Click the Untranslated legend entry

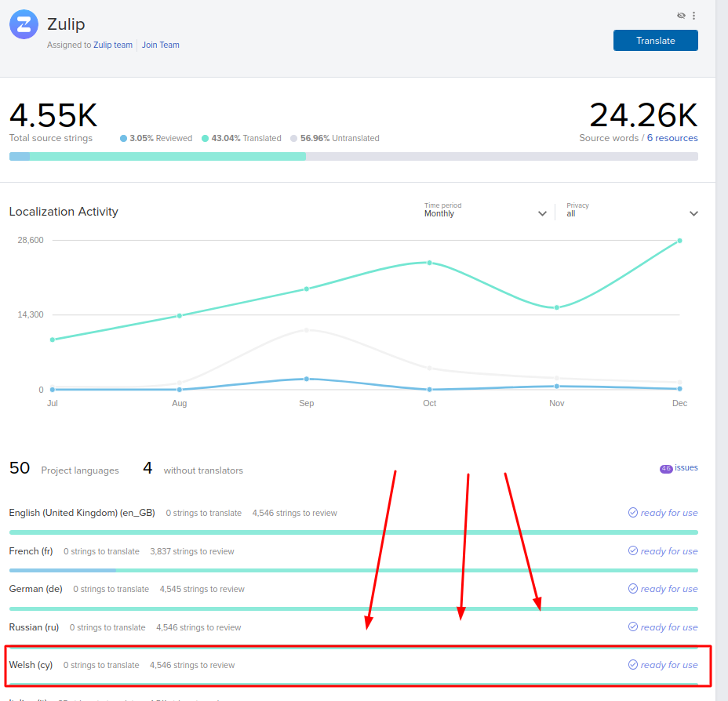(335, 138)
